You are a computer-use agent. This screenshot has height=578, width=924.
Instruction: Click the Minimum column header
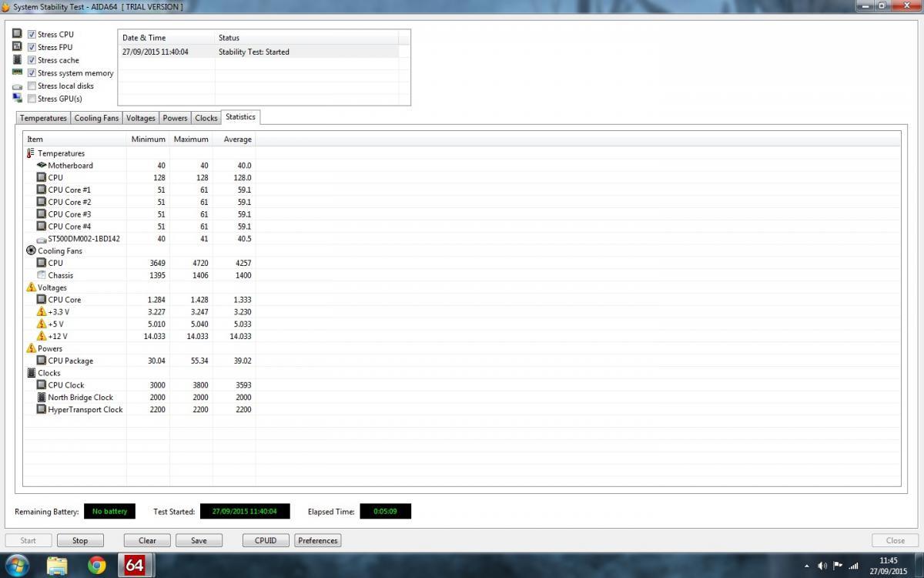pyautogui.click(x=148, y=139)
